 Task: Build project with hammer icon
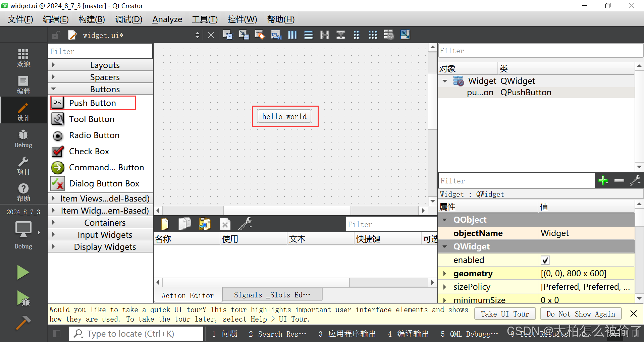click(x=23, y=323)
